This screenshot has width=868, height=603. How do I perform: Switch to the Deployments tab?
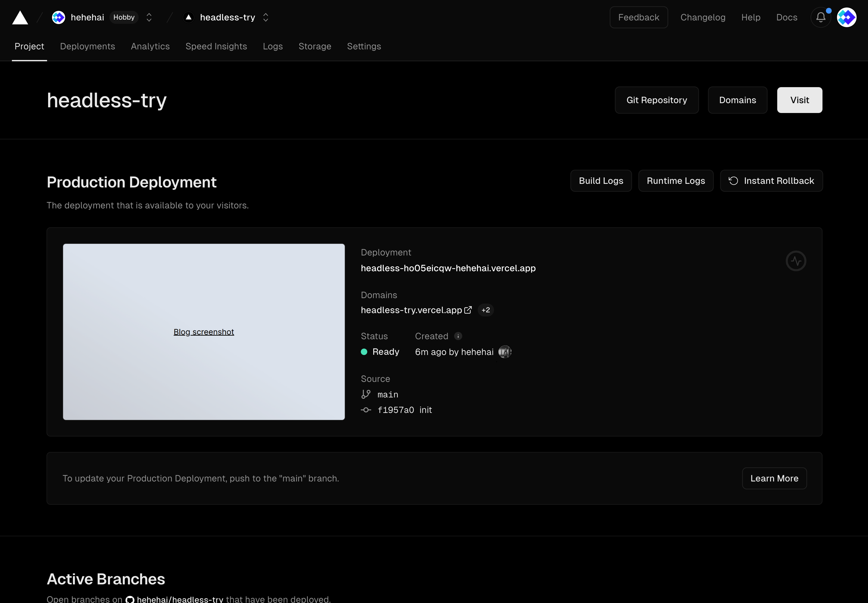tap(88, 46)
